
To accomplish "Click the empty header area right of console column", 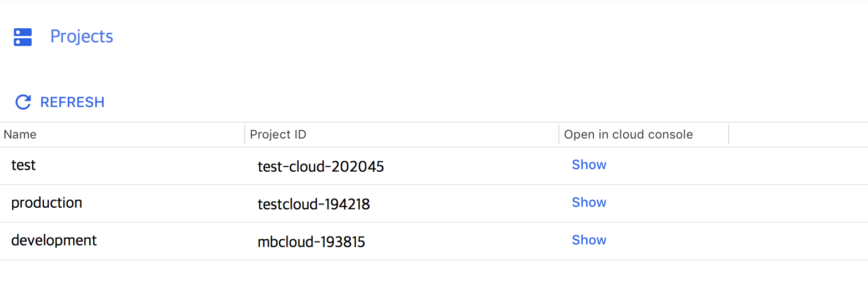I will coord(799,135).
